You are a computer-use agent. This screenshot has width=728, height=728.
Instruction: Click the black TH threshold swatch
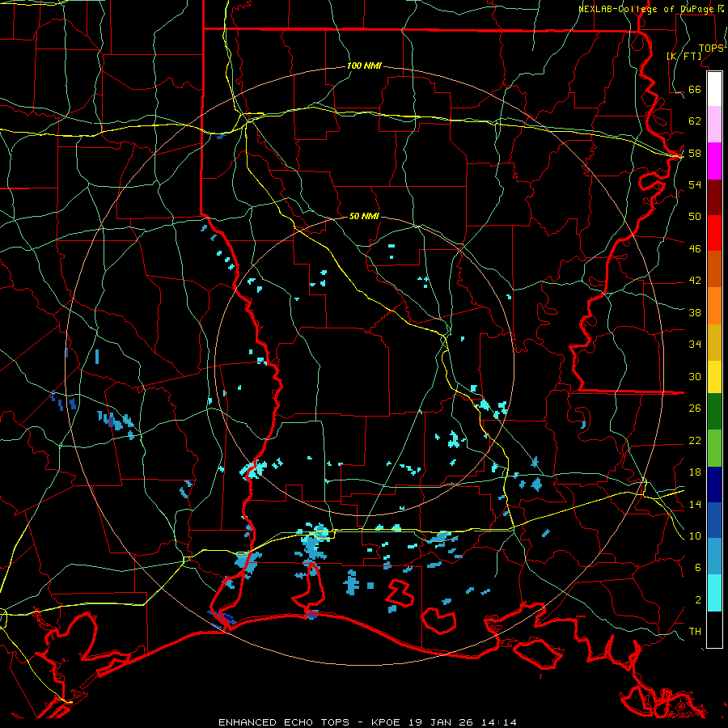click(x=714, y=629)
